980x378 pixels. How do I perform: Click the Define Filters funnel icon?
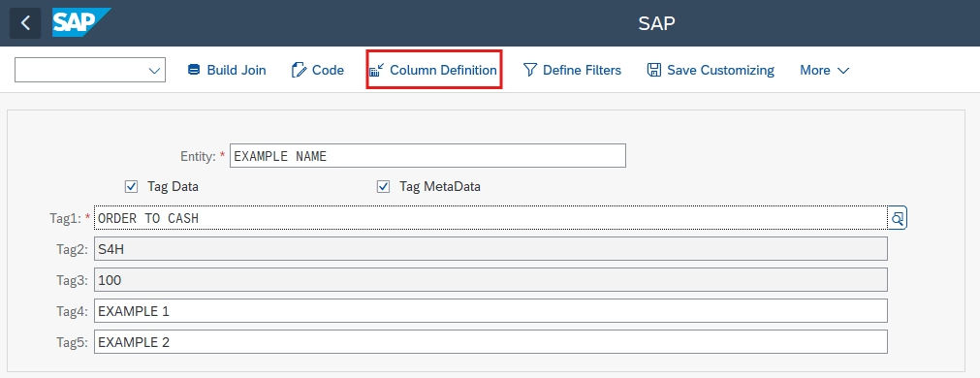530,70
